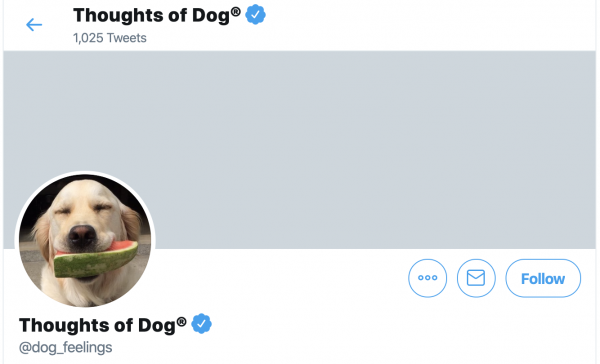
Task: Click the dog's closed eyes in avatar
Action: [83, 209]
